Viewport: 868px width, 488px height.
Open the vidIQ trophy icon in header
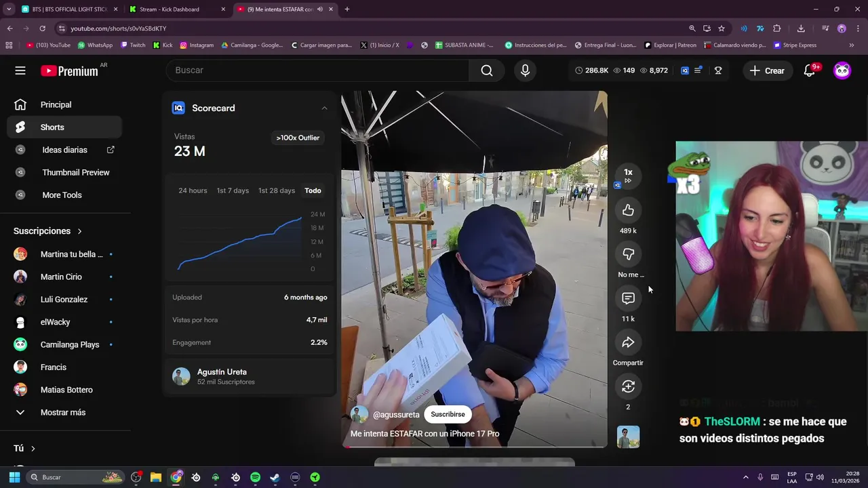click(718, 70)
